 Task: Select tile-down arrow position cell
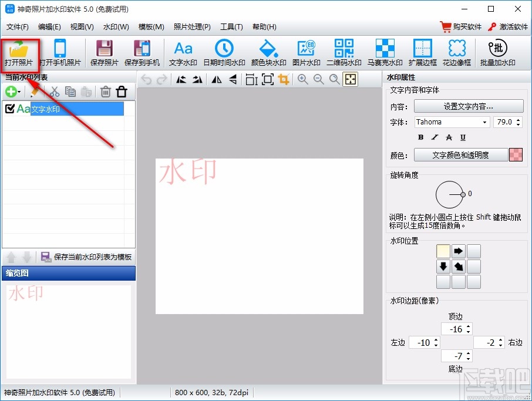[x=443, y=267]
